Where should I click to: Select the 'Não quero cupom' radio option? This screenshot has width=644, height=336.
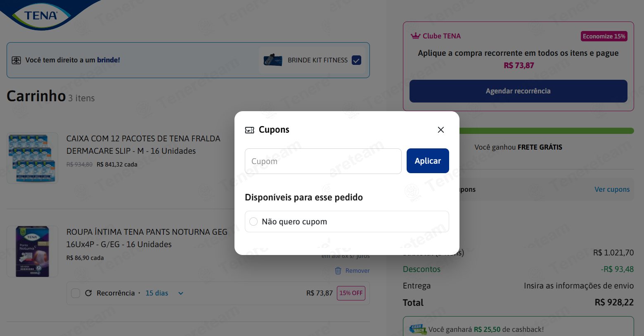(253, 222)
